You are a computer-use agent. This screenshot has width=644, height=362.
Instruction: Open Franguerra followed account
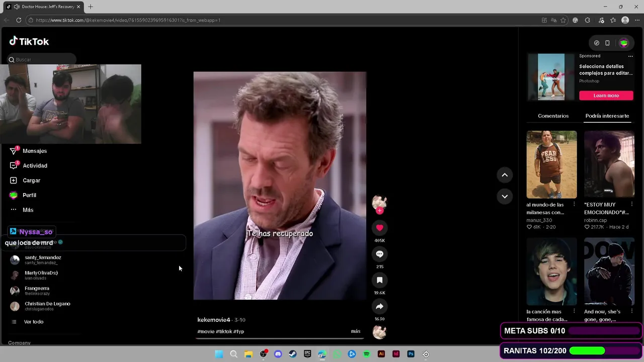(30, 291)
